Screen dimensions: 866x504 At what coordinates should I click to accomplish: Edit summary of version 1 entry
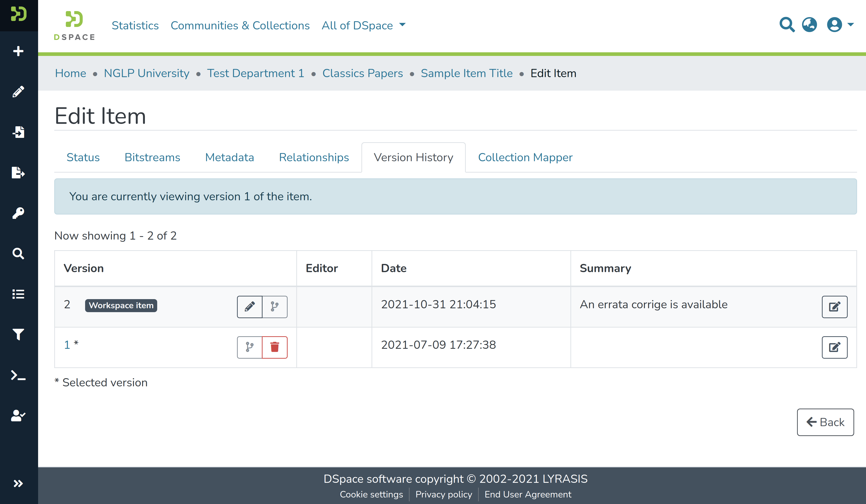pos(834,347)
